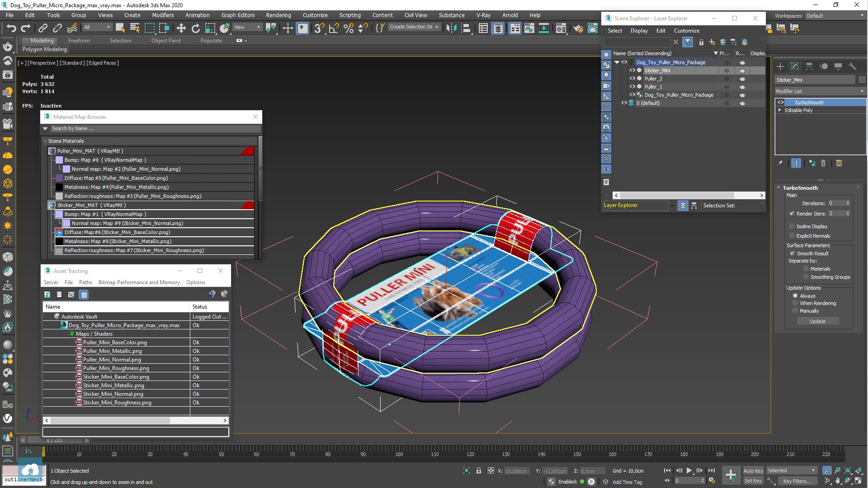This screenshot has width=868, height=488.
Task: Collapse the TurboSmooth rollout
Action: [x=778, y=188]
